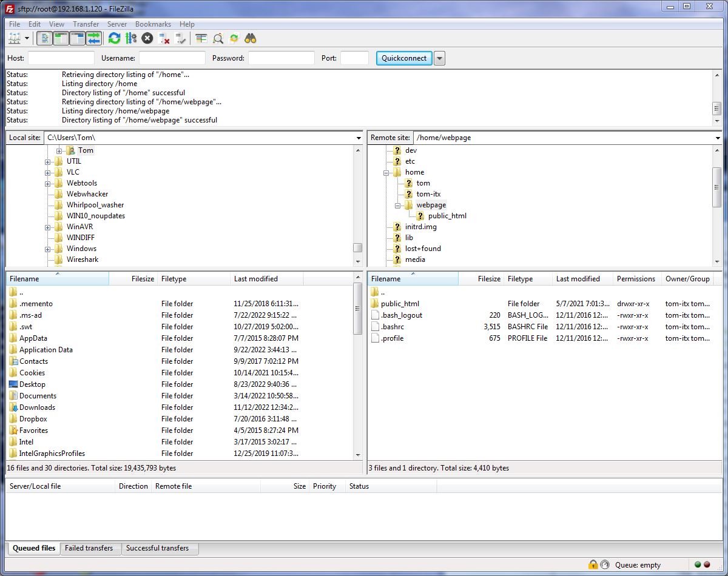Screen dimensions: 728x576
Task: Open the Transfer menu
Action: [x=86, y=24]
